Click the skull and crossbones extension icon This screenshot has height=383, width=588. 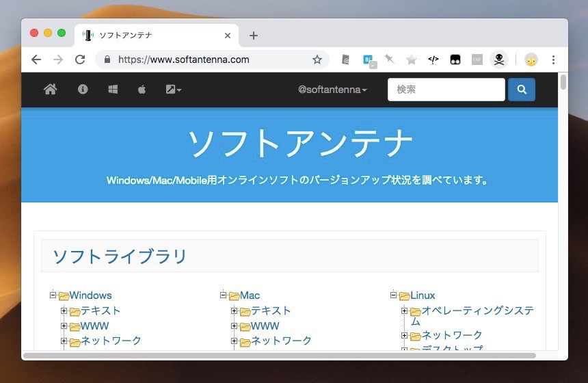pos(499,60)
